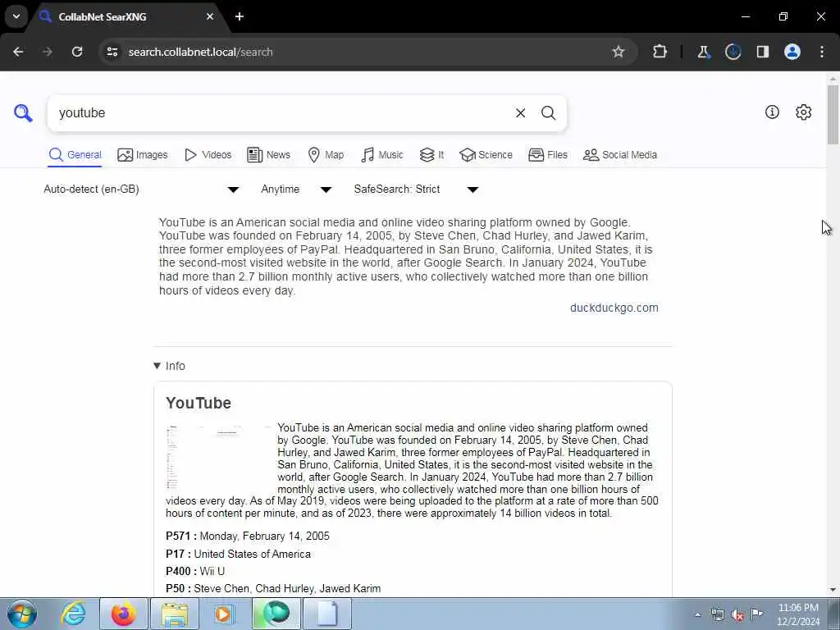840x630 pixels.
Task: Open the network tray icon
Action: tap(717, 614)
